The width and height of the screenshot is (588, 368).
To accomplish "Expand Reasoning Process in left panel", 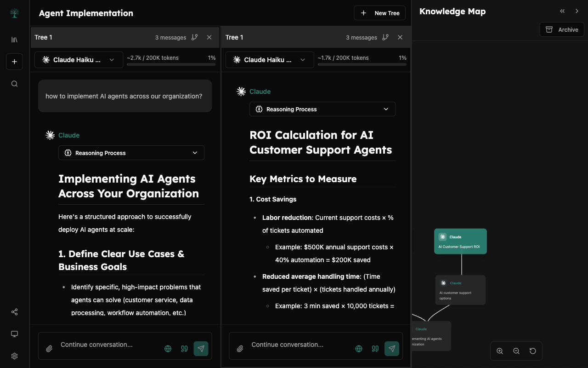I will coord(131,153).
